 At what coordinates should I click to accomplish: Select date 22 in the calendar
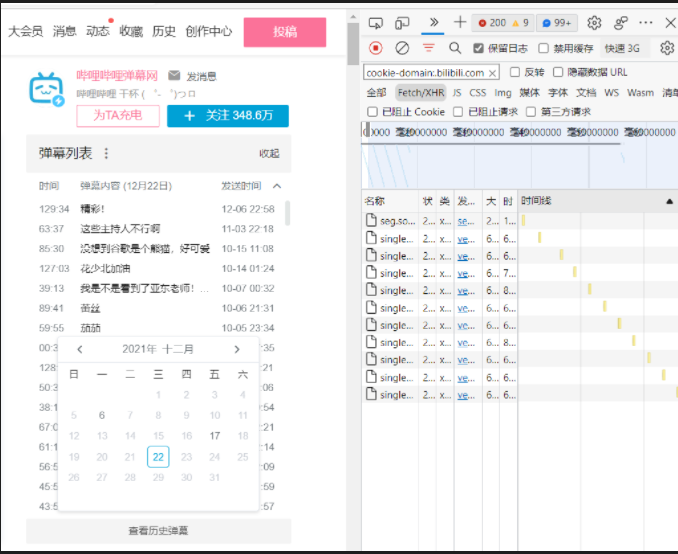coord(158,457)
